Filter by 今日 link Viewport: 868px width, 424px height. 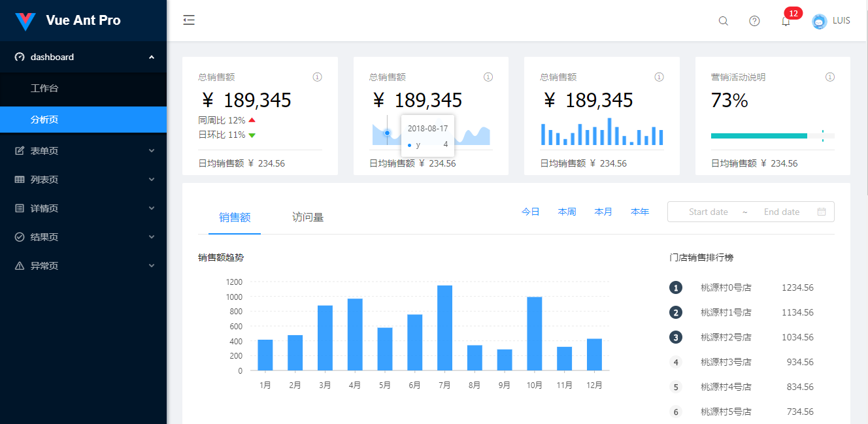[530, 212]
